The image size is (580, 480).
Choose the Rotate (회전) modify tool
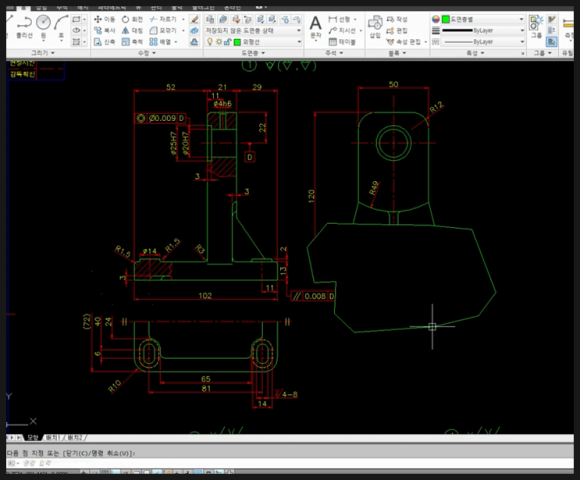coord(132,19)
